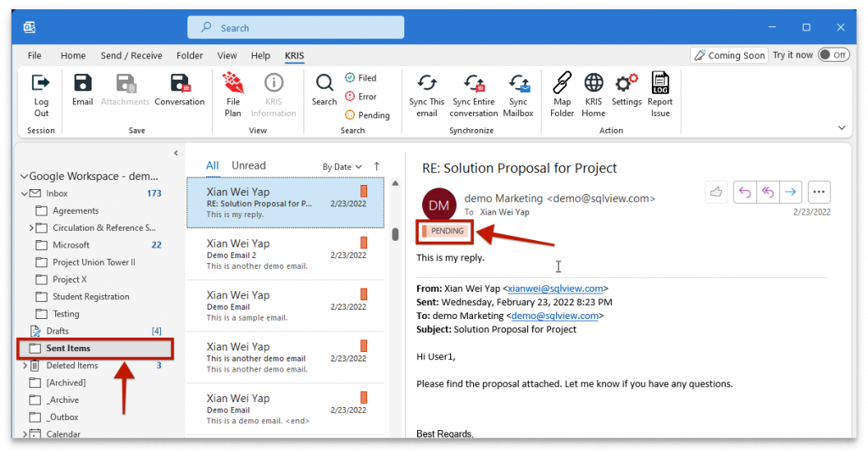Open the By Date sort dropdown
Screen dimensions: 868x453
(342, 166)
